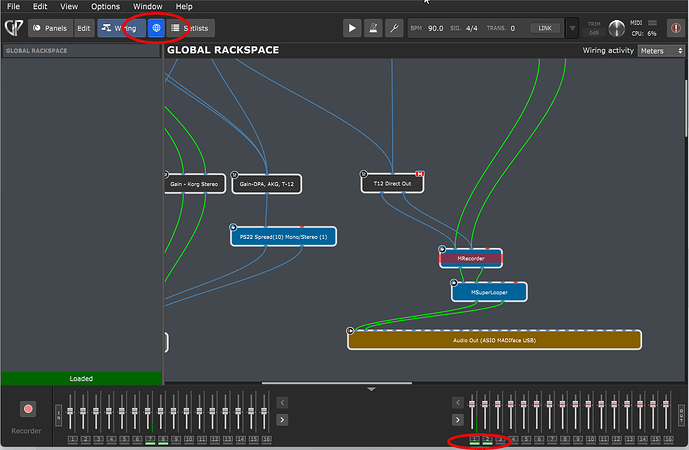689x450 pixels.
Task: Start recording with the Recorder button
Action: point(28,409)
